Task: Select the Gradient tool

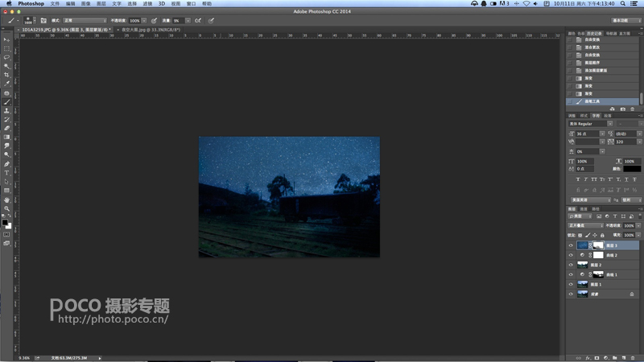Action: tap(6, 137)
